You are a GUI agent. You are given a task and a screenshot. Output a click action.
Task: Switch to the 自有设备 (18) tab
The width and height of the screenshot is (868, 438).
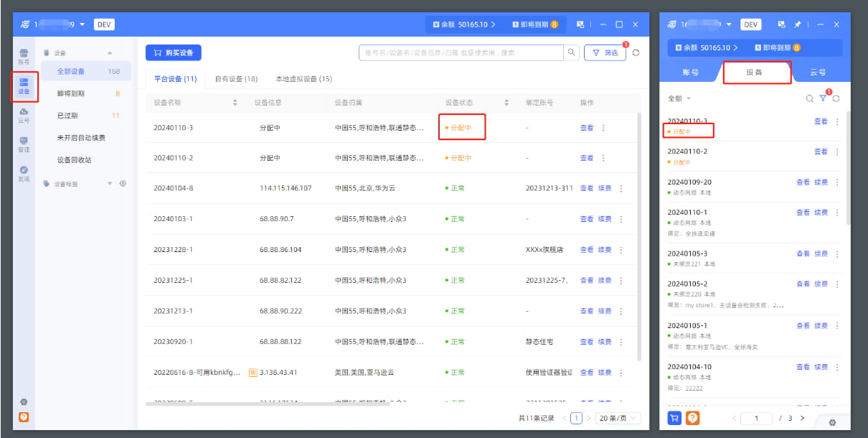pyautogui.click(x=236, y=79)
